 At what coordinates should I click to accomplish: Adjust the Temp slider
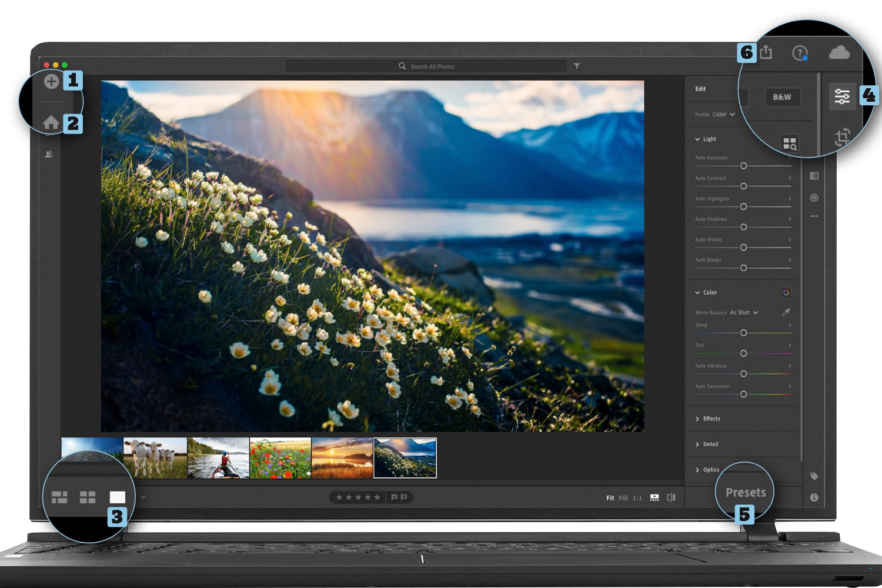coord(743,333)
